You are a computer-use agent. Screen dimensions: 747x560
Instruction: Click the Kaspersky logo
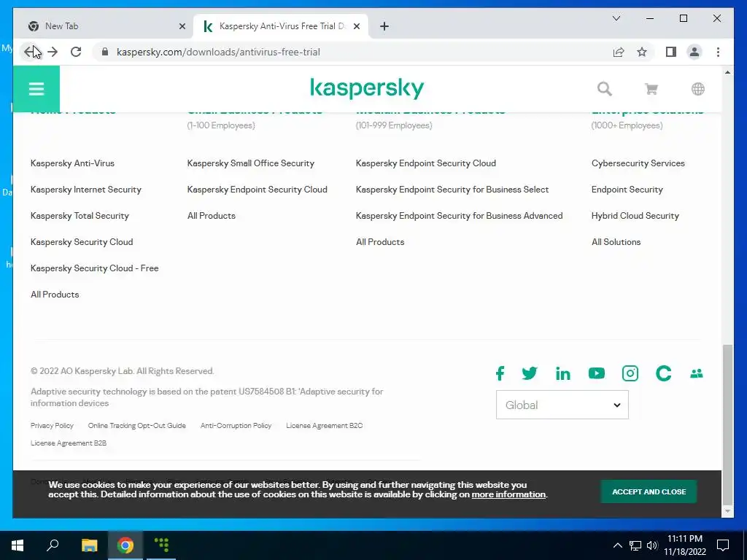click(x=367, y=88)
